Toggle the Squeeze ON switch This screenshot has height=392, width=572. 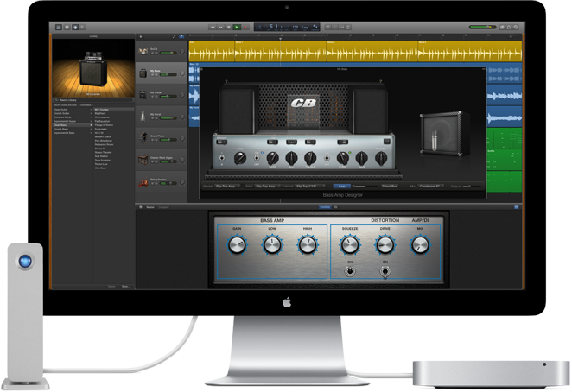pyautogui.click(x=350, y=270)
